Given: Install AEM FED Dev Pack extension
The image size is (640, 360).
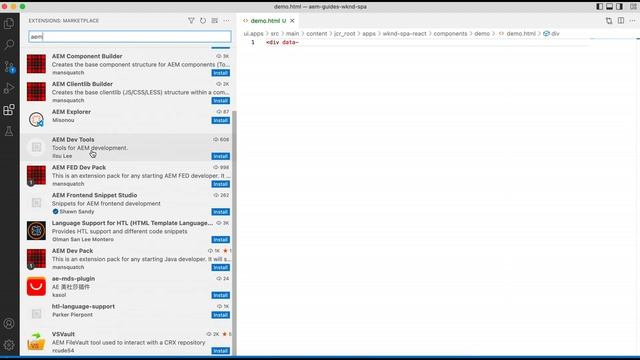Looking at the screenshot, I should (x=220, y=184).
